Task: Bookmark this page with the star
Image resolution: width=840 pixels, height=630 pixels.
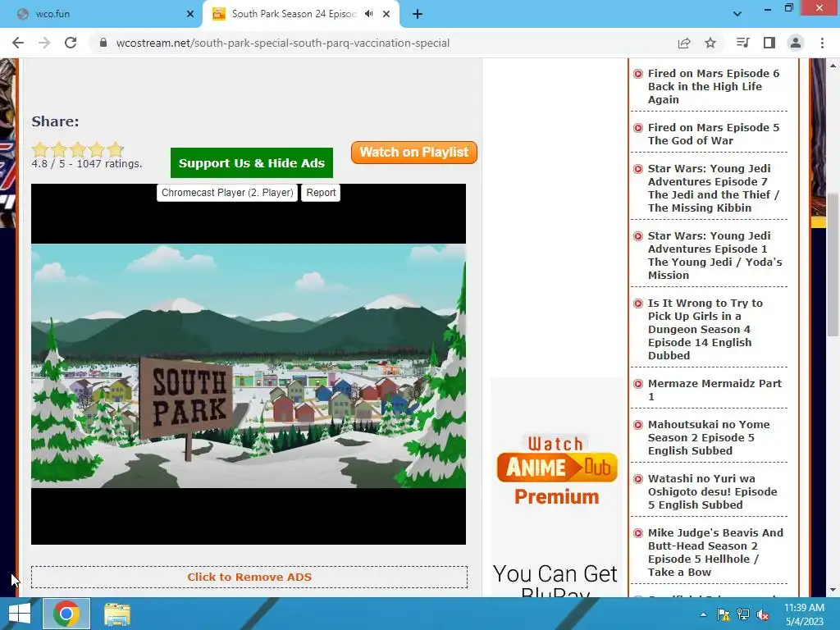Action: [x=710, y=43]
